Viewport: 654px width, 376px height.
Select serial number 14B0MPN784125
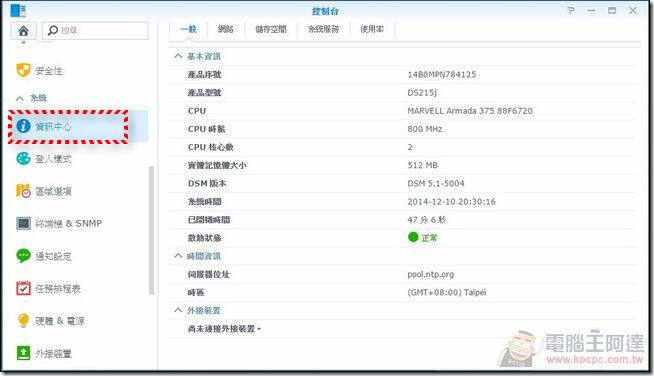tap(442, 74)
